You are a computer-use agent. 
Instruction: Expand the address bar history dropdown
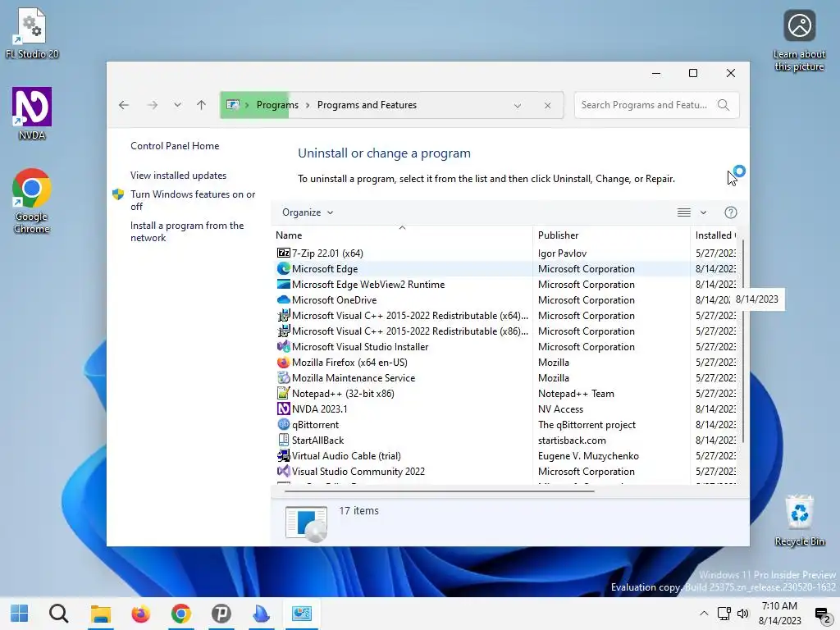tap(518, 106)
